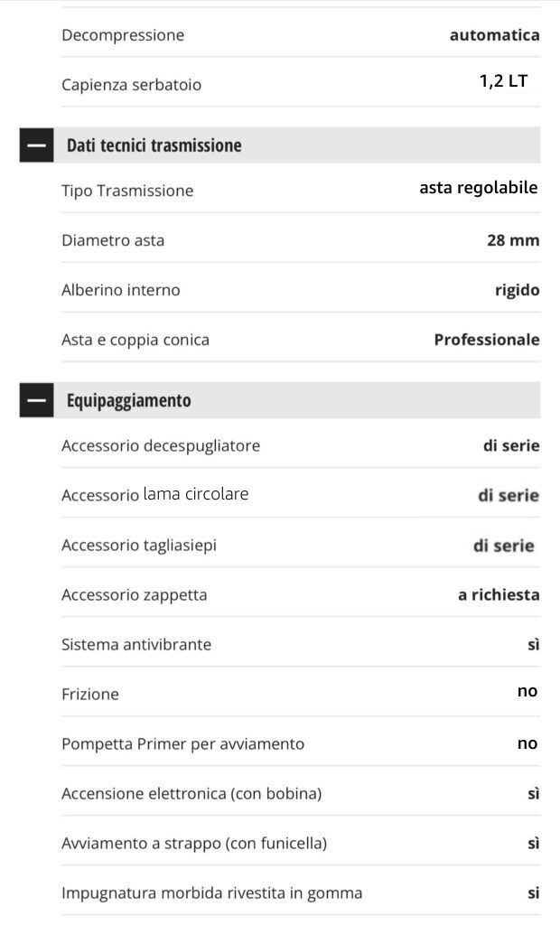Viewport: 560px width, 925px height.
Task: Click Impugnatura morbida rivestita in gomma
Action: click(x=212, y=892)
